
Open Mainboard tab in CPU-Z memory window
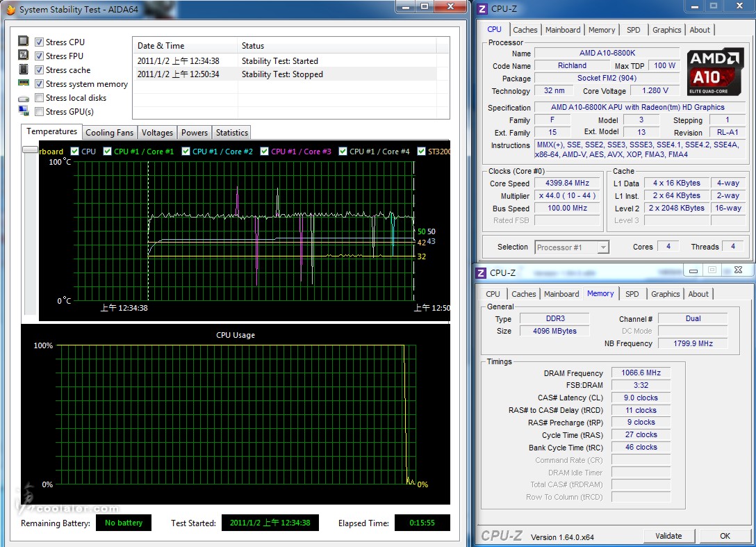click(x=561, y=294)
